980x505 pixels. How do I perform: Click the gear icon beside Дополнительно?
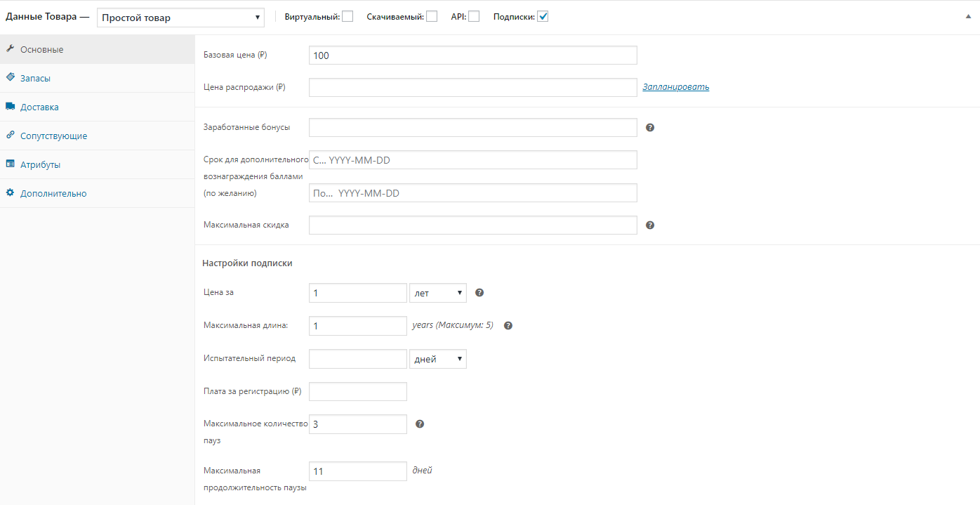point(10,193)
